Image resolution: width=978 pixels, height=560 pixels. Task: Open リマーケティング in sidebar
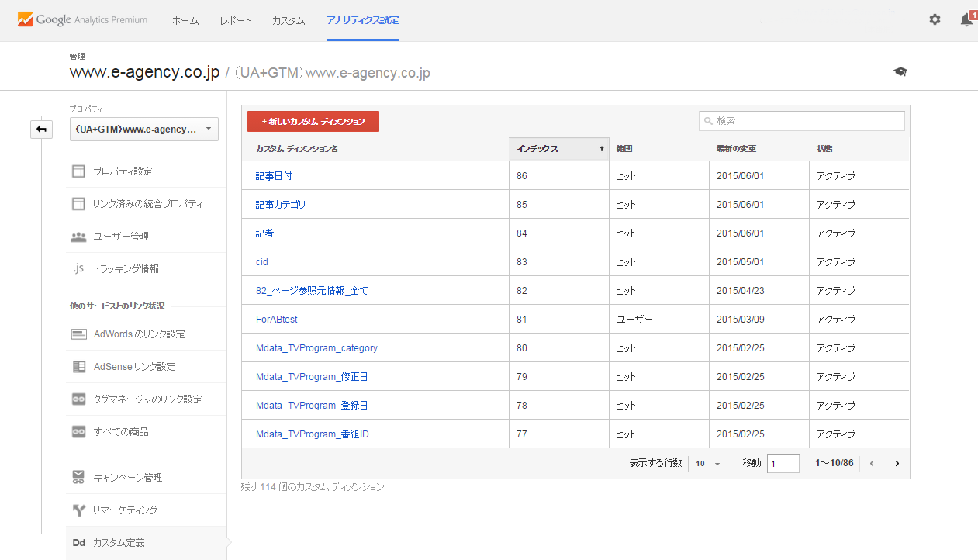click(x=125, y=510)
